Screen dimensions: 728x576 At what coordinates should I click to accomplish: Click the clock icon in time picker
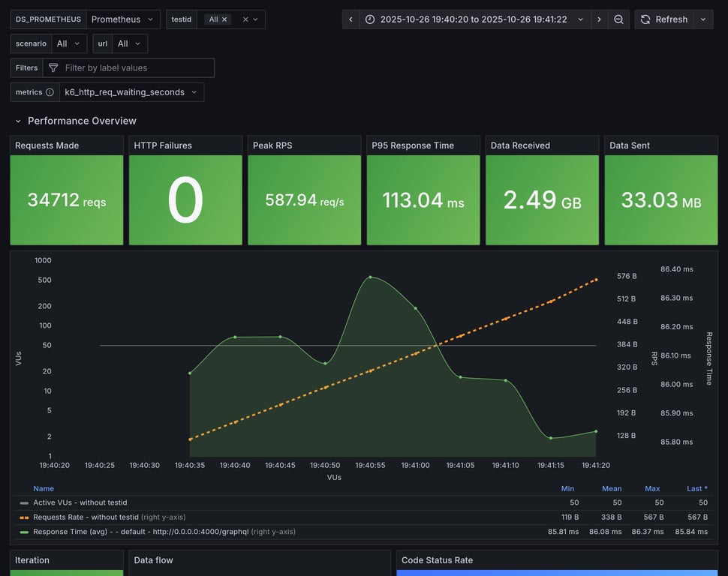371,19
